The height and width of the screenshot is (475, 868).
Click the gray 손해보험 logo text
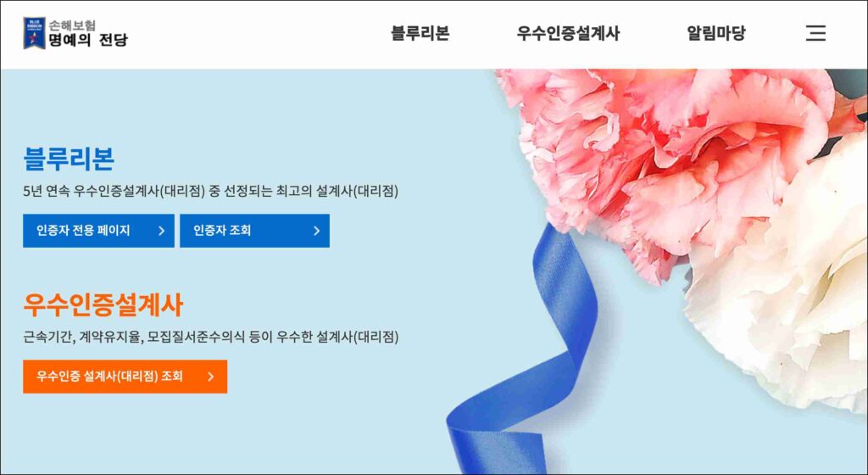click(72, 25)
